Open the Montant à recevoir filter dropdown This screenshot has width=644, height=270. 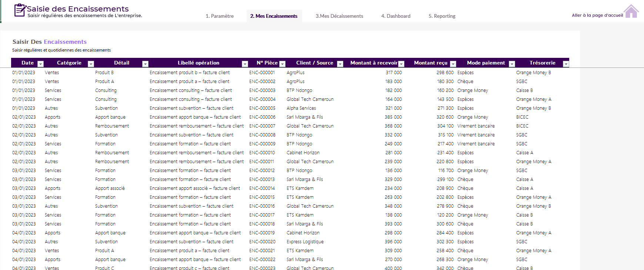(401, 64)
